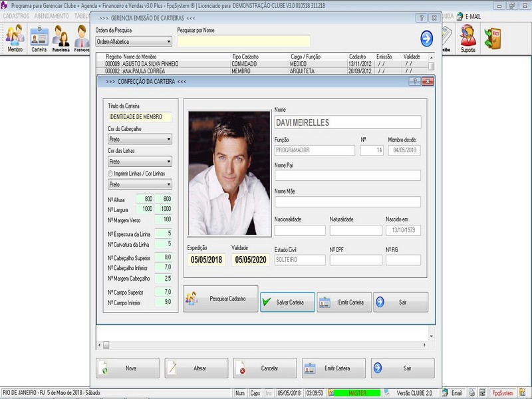Viewport: 532px width, 399px height.
Task: Open Cor Linhas dropdown
Action: pos(140,184)
